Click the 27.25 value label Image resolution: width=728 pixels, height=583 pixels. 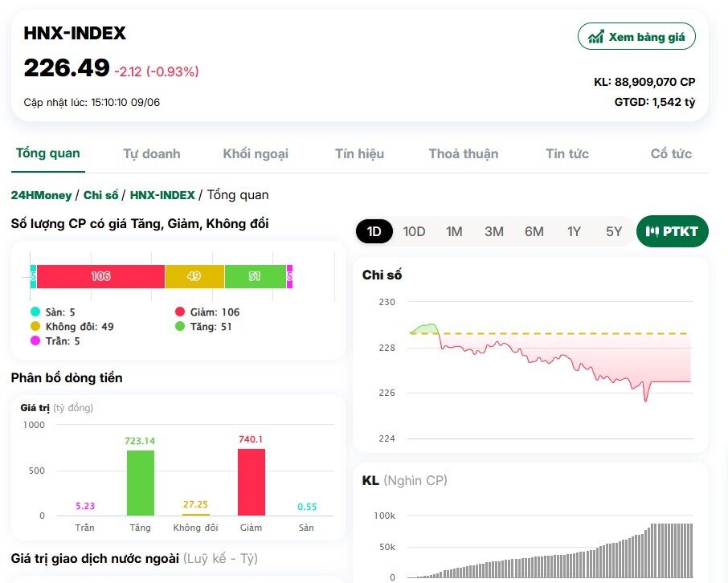pyautogui.click(x=195, y=504)
